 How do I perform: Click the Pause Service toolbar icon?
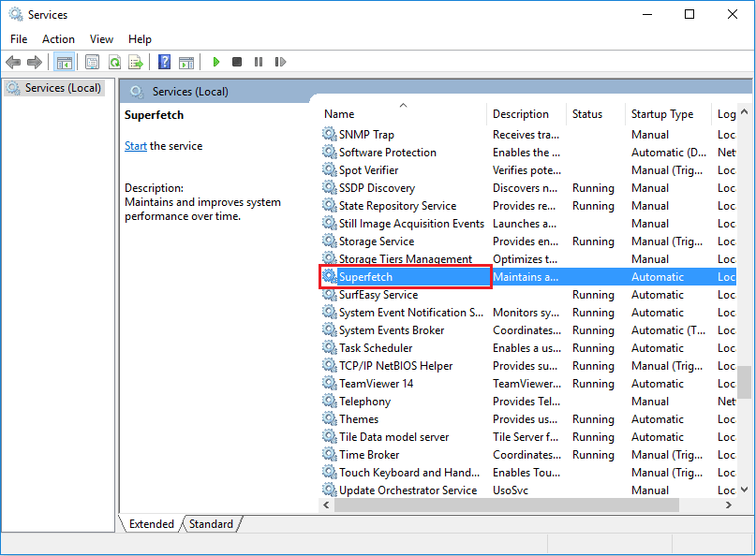point(259,63)
